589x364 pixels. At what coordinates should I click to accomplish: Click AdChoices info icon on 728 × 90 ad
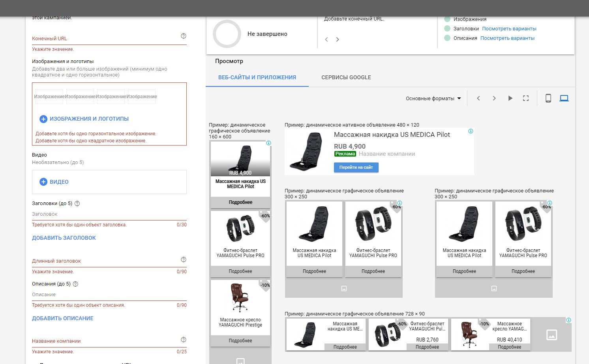(x=568, y=320)
